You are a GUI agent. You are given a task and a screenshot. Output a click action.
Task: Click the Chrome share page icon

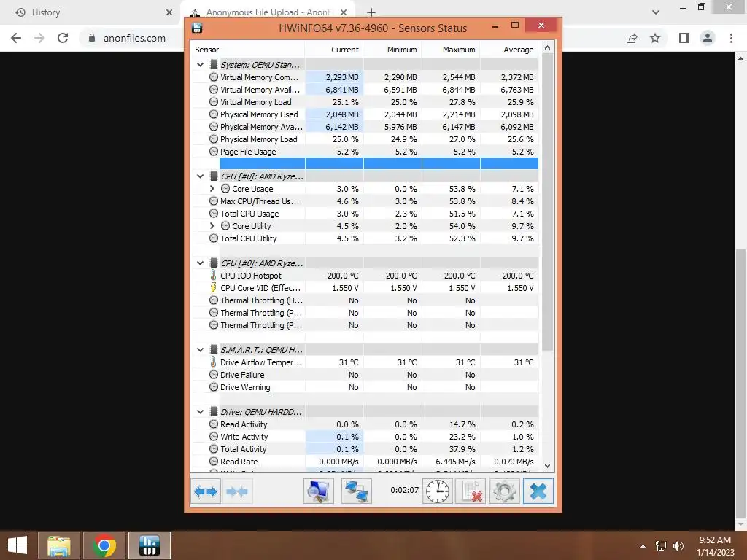tap(632, 38)
